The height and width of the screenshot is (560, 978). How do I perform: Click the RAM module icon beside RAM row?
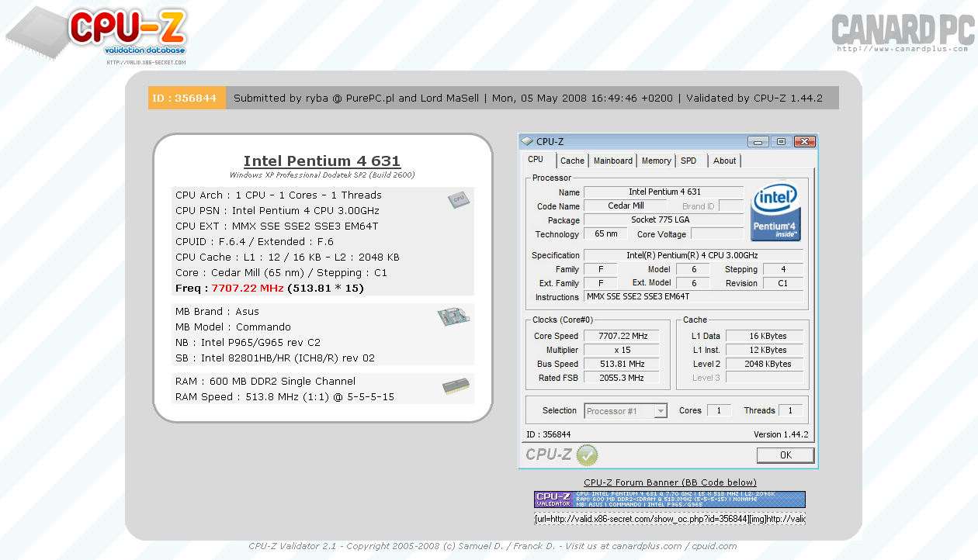tap(456, 386)
